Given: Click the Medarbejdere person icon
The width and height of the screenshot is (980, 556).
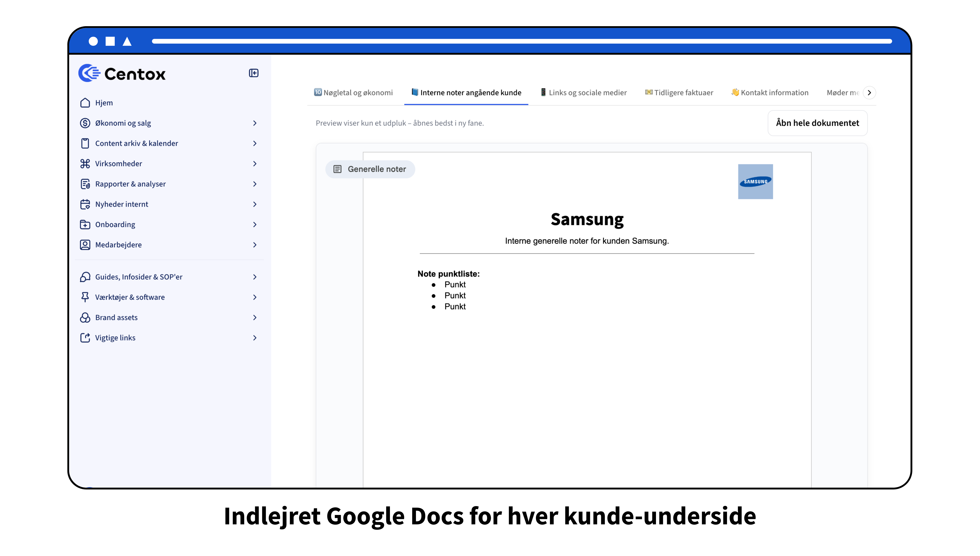Looking at the screenshot, I should click(85, 245).
